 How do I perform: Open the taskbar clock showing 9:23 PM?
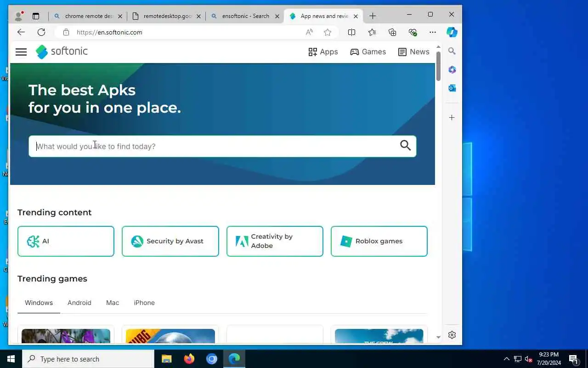point(548,359)
